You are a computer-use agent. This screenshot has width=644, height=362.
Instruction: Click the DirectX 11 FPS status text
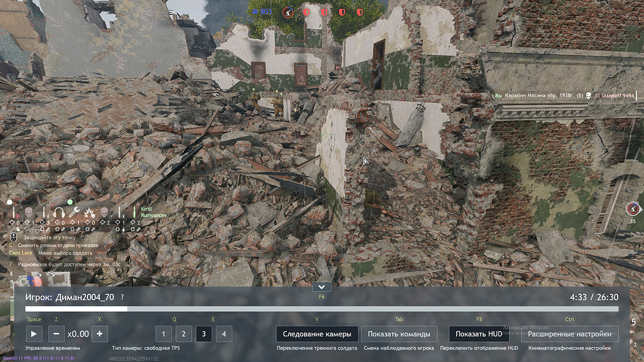click(39, 358)
